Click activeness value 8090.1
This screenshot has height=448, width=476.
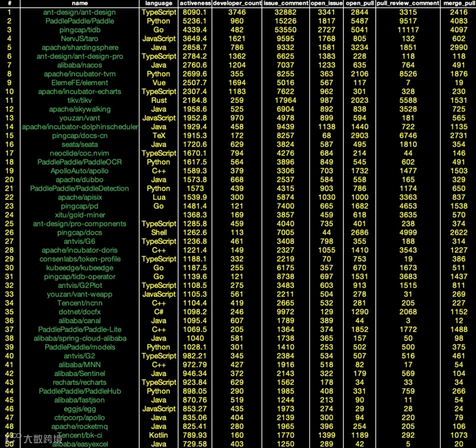tap(195, 12)
